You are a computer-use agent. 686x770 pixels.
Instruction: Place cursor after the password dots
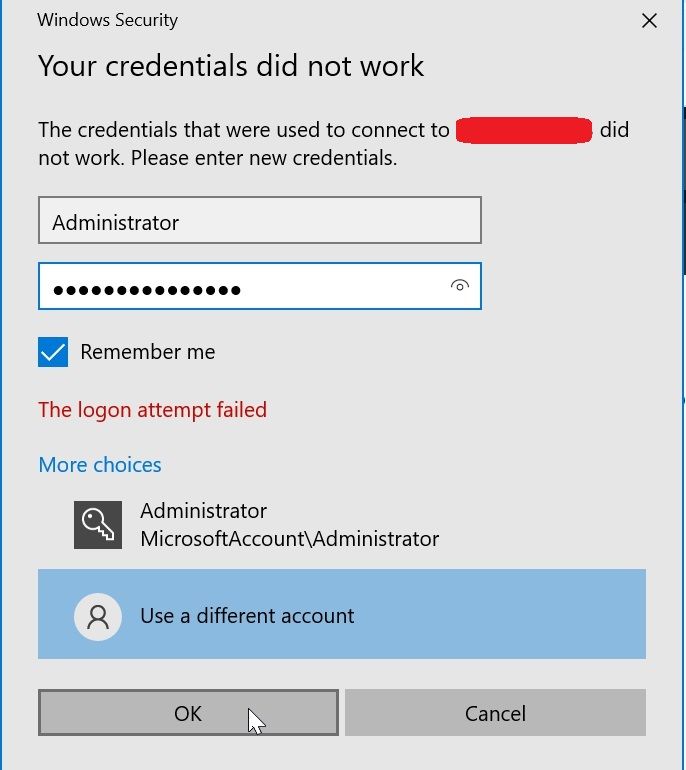coord(246,290)
